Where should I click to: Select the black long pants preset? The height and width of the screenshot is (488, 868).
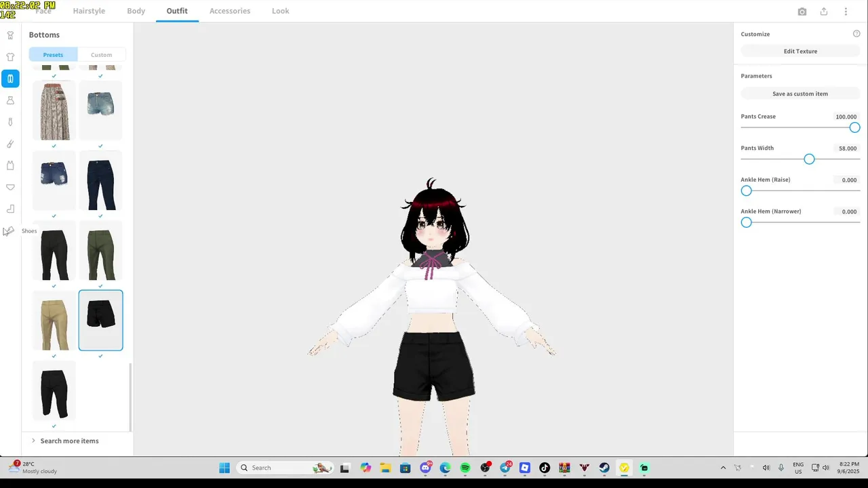54,251
